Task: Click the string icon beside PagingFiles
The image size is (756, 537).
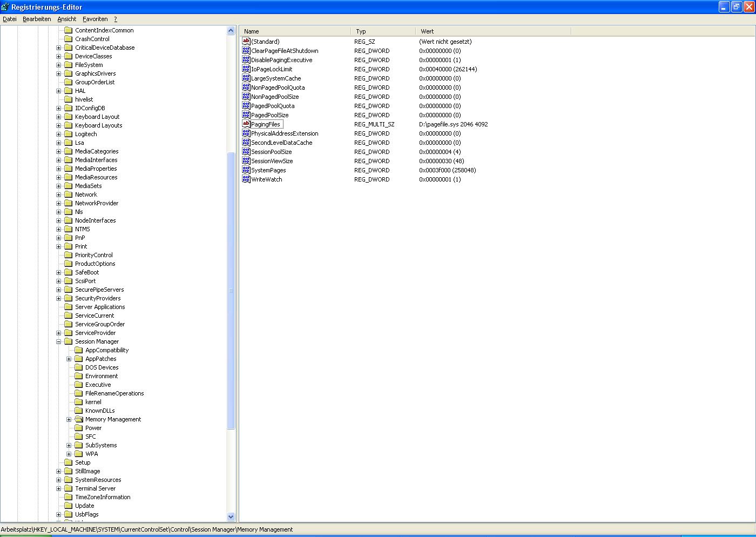Action: pyautogui.click(x=246, y=124)
